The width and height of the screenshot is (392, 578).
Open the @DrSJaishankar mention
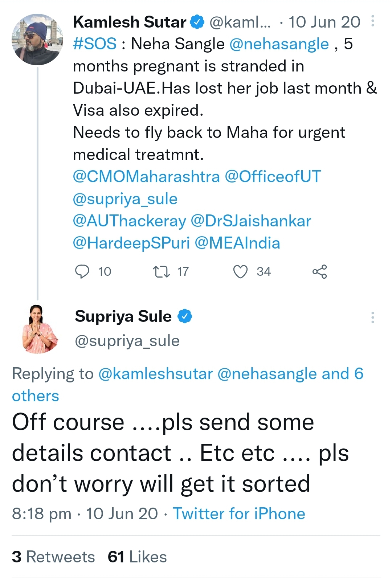click(x=251, y=221)
